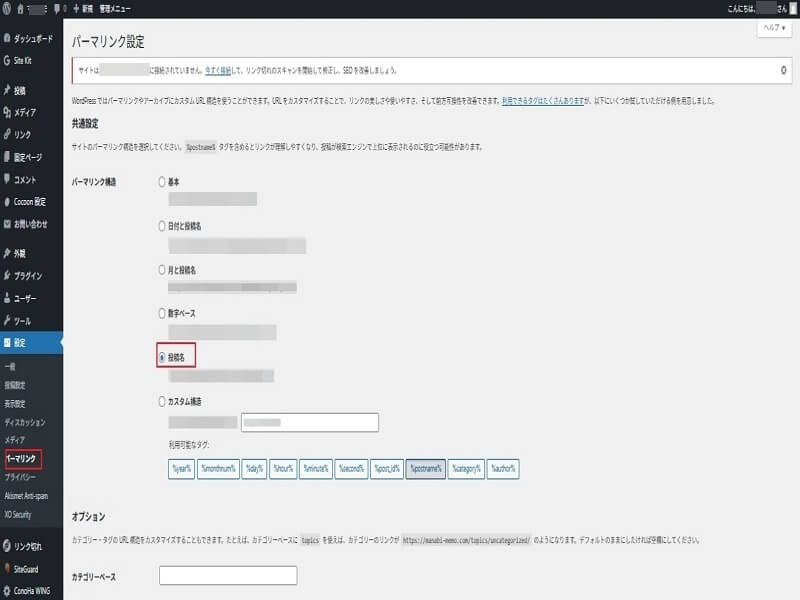Dismiss the notice with the close icon

[x=782, y=70]
